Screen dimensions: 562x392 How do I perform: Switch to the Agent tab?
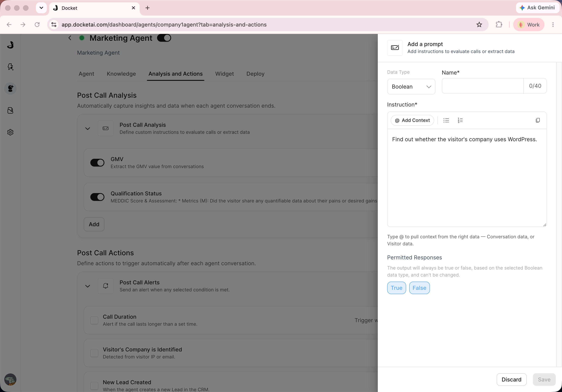coord(86,74)
